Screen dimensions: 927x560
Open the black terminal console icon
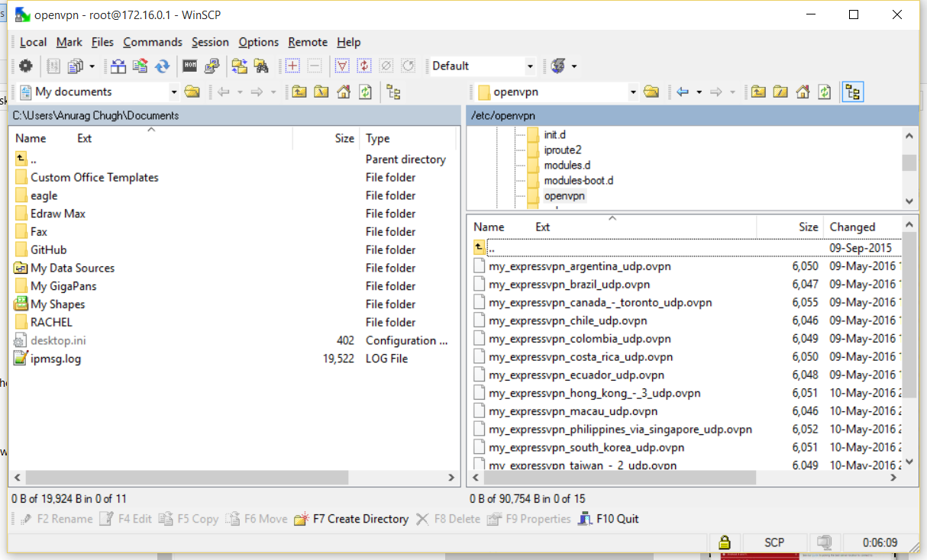[189, 66]
